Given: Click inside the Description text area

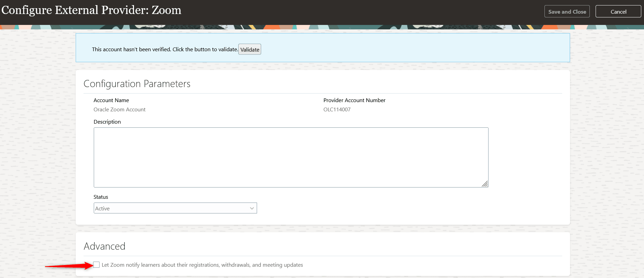Looking at the screenshot, I should pos(291,157).
